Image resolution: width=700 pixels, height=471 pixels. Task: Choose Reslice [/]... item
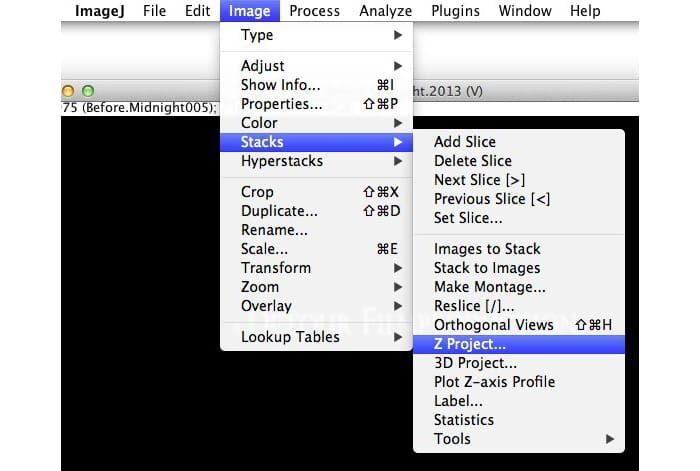pyautogui.click(x=519, y=306)
